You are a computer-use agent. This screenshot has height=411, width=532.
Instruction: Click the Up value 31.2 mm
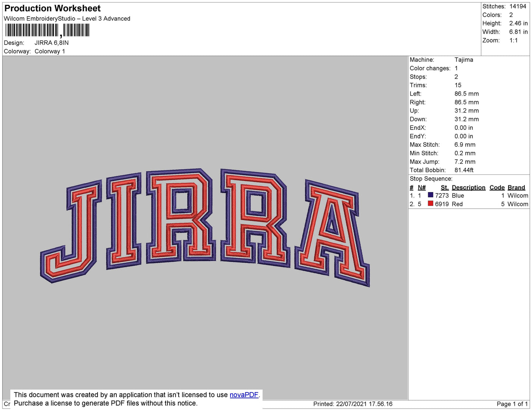[x=466, y=111]
